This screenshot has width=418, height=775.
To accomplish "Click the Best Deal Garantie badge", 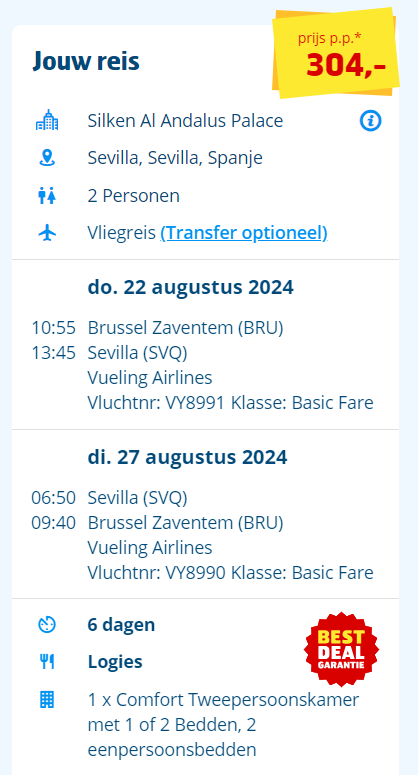I will click(x=341, y=649).
